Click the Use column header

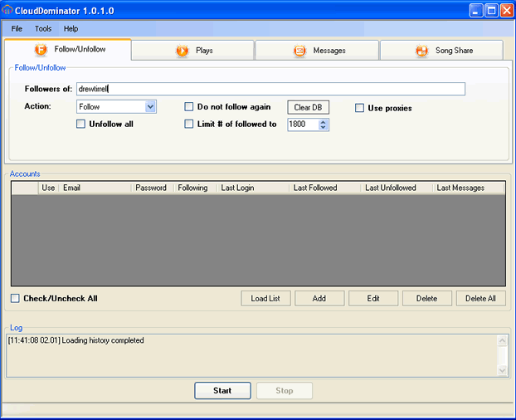[x=48, y=188]
